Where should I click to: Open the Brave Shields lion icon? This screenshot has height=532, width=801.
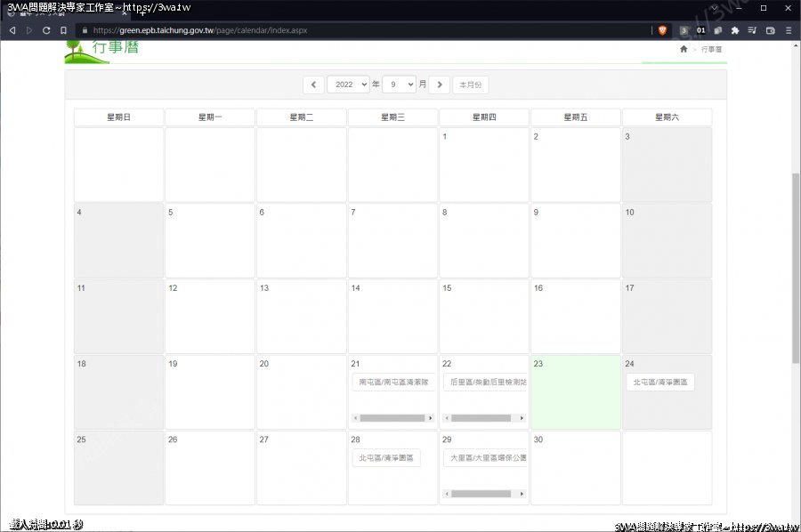(x=662, y=30)
